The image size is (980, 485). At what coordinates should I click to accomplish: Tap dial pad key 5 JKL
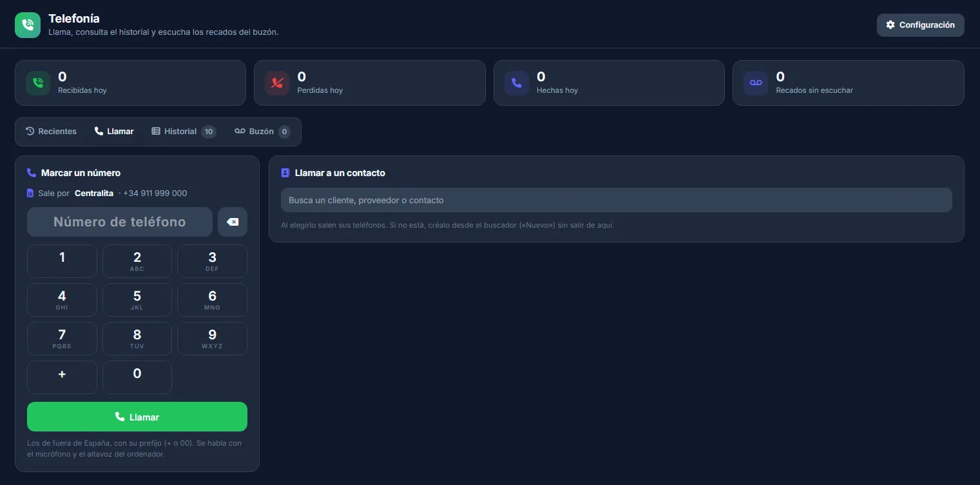click(137, 300)
